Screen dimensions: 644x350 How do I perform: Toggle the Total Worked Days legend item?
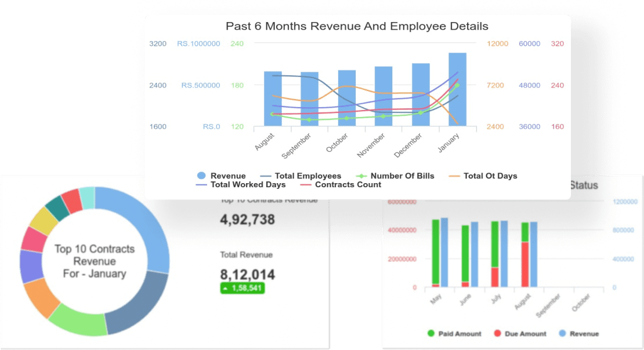tap(241, 185)
